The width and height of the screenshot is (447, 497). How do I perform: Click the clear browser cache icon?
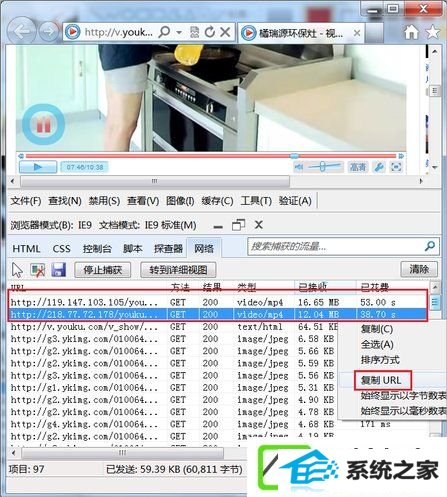pyautogui.click(x=38, y=269)
